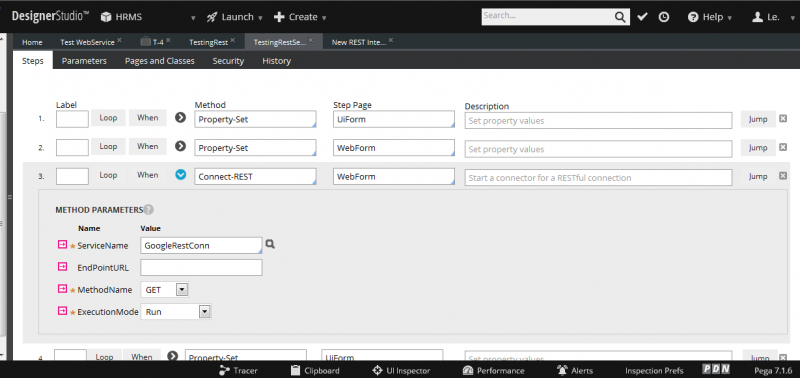Open the Alerts tool
Screen dimensions: 800x378
pyautogui.click(x=575, y=370)
